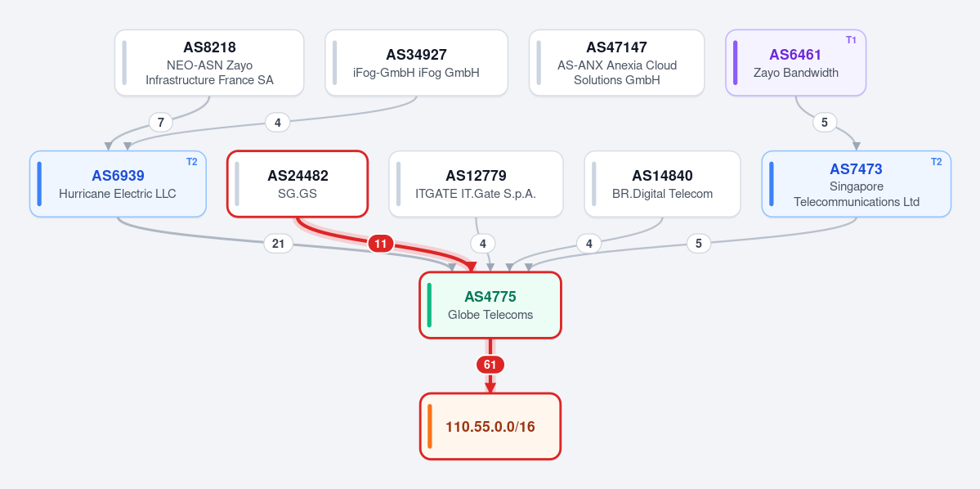Click the T2 tier tag on AS6939
Viewport: 980px width, 489px height.
coord(191,161)
